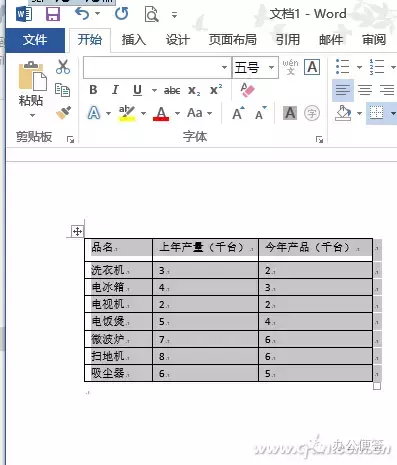397x465 pixels.
Task: Toggle character shading gray A
Action: click(x=290, y=113)
